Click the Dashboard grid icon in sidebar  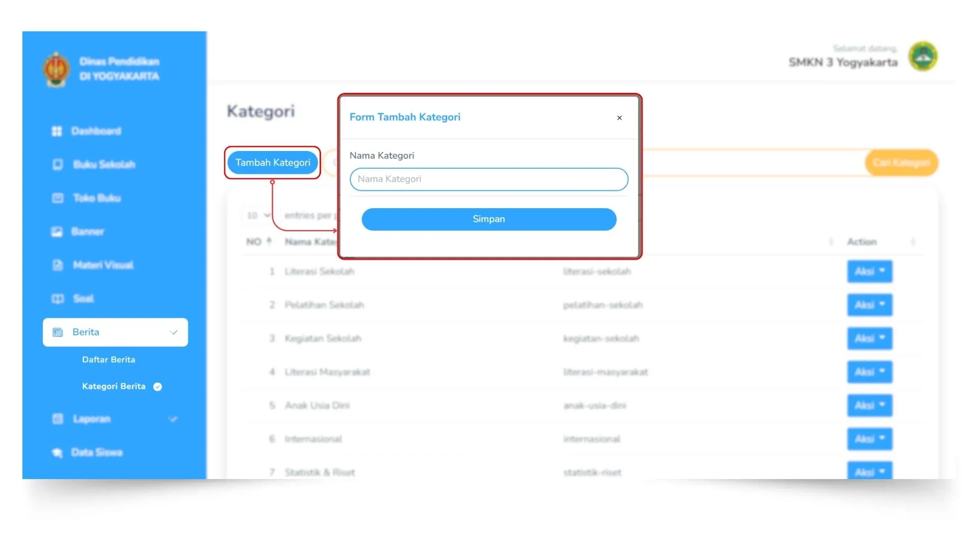click(57, 131)
